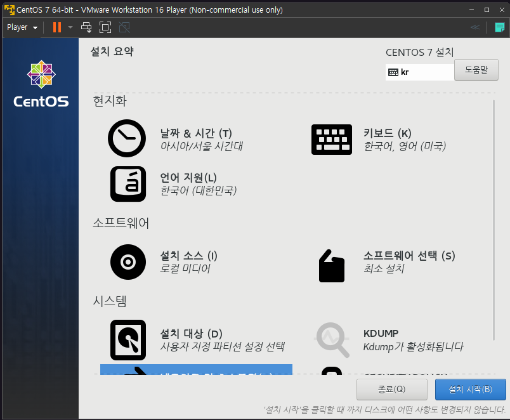Click the 종료(Q) quit button
Viewport: 510px width, 420px height.
(x=391, y=390)
